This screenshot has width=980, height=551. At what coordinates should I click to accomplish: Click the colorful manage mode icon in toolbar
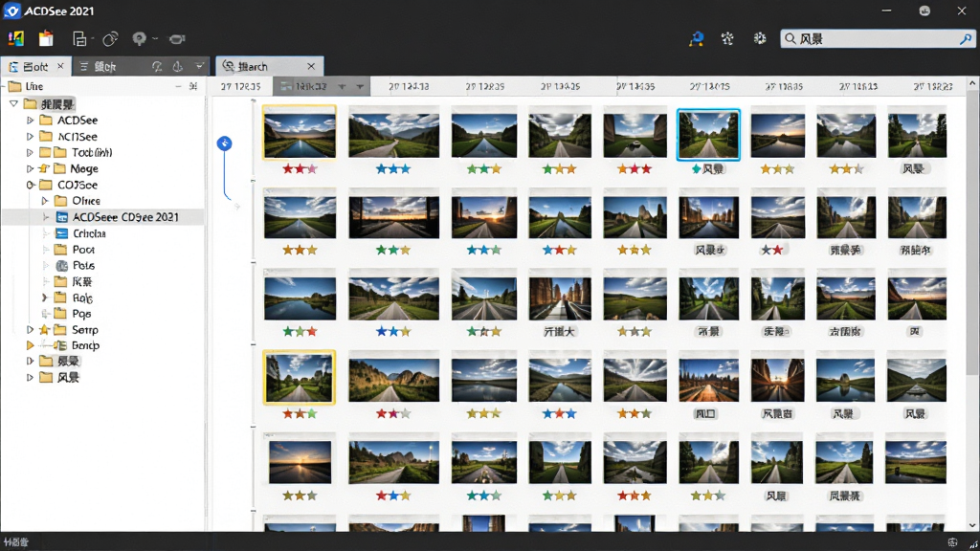pyautogui.click(x=15, y=38)
